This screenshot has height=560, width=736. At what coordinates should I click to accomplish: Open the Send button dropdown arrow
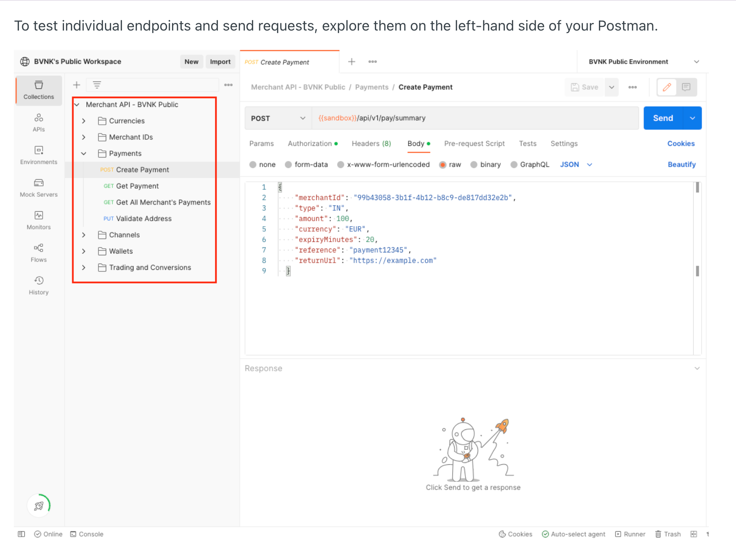click(x=692, y=118)
